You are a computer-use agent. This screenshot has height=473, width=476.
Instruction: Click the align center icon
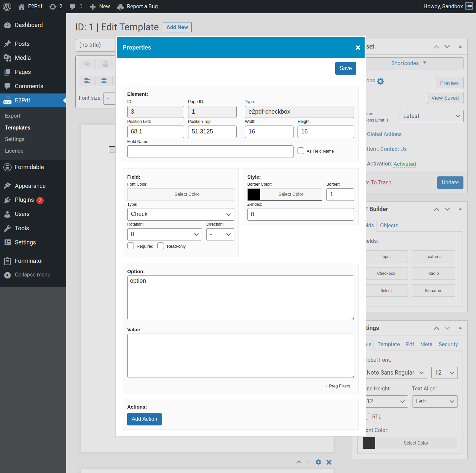tap(104, 81)
